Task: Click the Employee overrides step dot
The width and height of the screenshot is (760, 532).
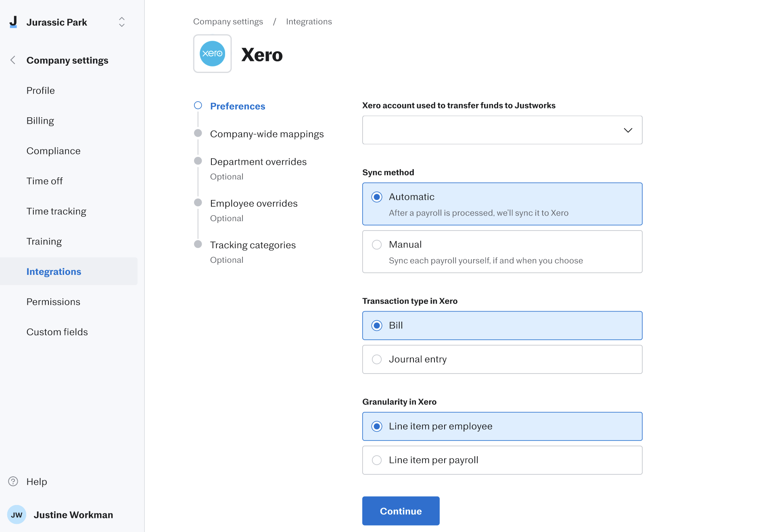Action: 198,202
